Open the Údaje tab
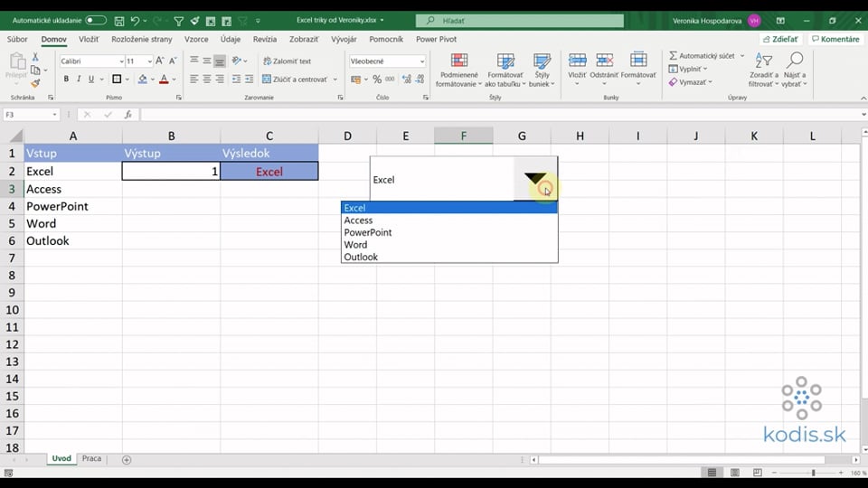 click(x=231, y=39)
